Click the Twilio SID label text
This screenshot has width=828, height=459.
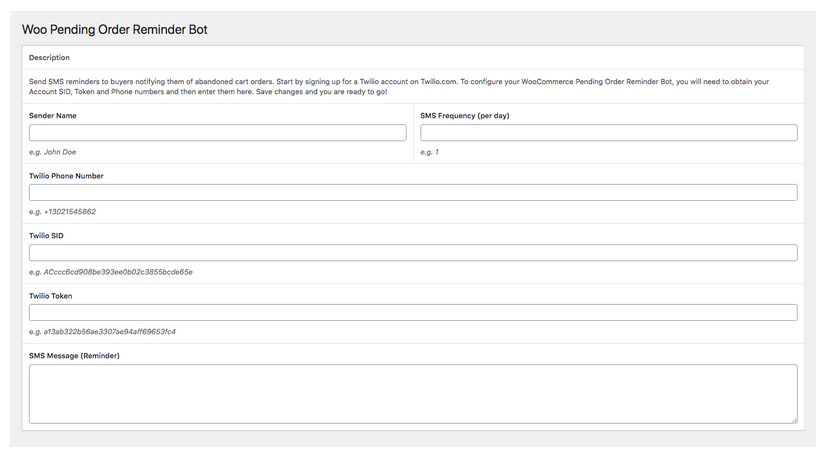click(x=46, y=236)
